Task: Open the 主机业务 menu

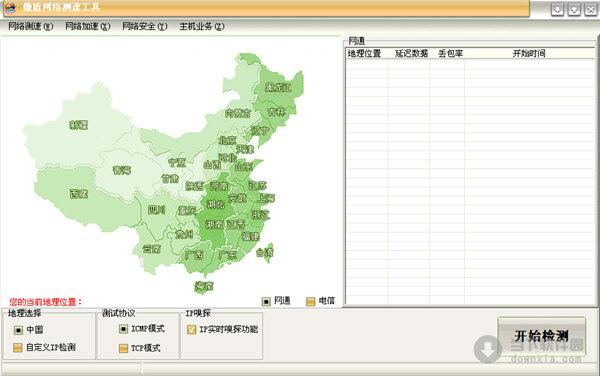Action: 202,26
